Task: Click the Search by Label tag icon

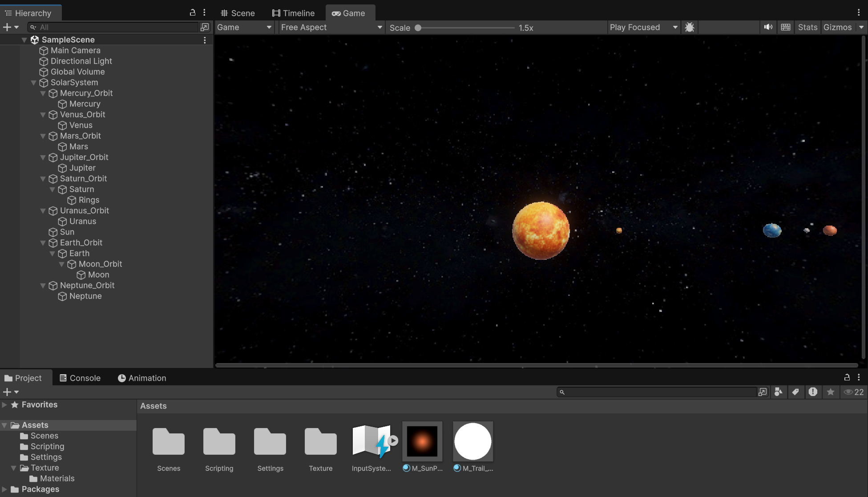Action: pos(795,392)
